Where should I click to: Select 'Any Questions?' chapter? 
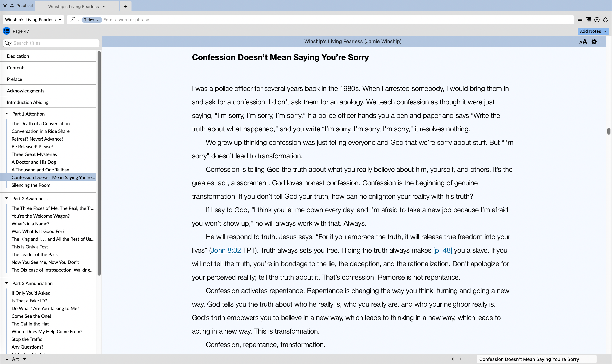click(27, 347)
